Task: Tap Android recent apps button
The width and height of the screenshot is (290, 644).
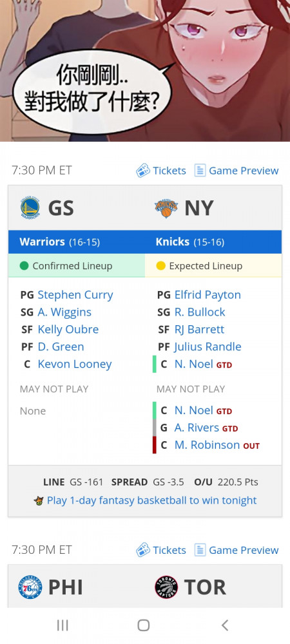Action: (63, 625)
